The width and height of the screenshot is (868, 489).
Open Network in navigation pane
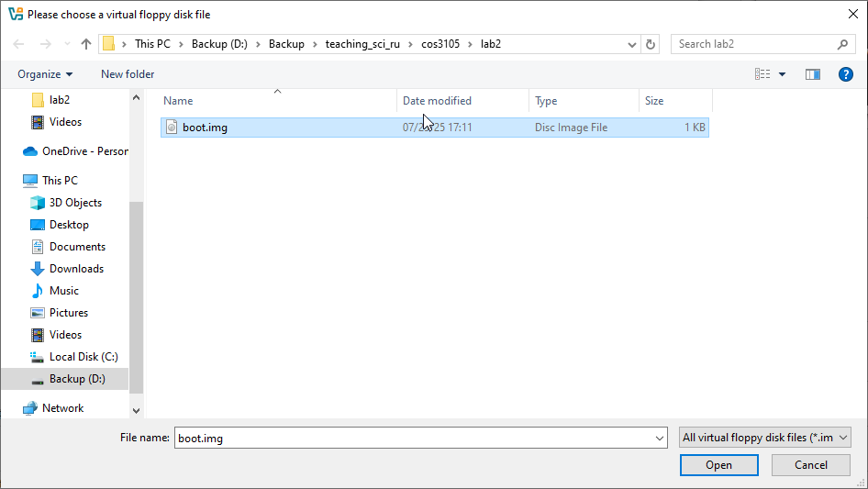[62, 408]
